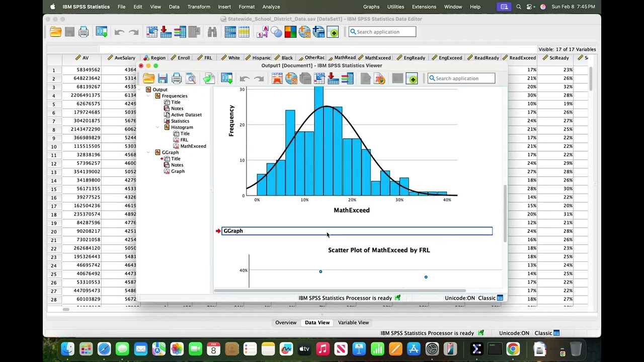The width and height of the screenshot is (644, 362).
Task: Select last output green plus icon in Viewer
Action: point(412,78)
